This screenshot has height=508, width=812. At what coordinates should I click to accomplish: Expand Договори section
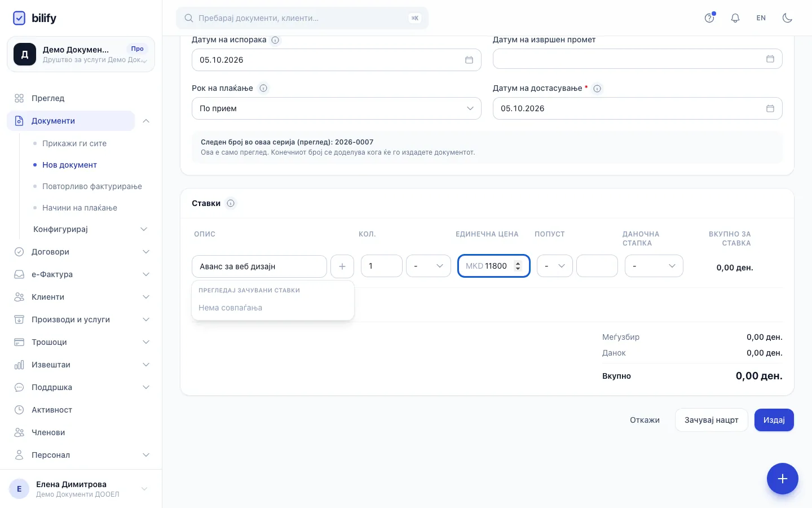(x=81, y=252)
